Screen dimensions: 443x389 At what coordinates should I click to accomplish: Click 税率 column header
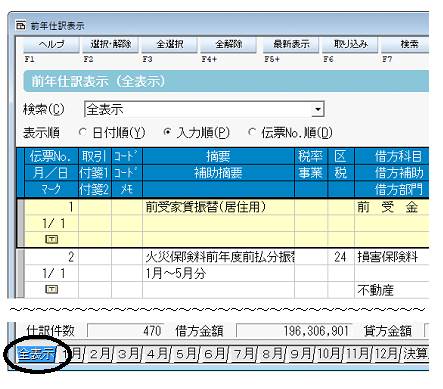click(311, 156)
